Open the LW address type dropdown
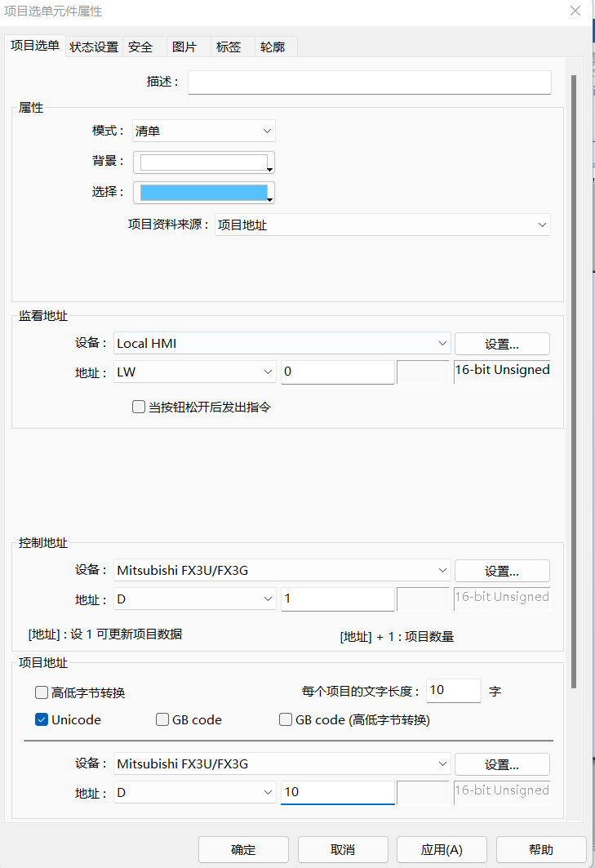Image resolution: width=595 pixels, height=868 pixels. [x=195, y=372]
